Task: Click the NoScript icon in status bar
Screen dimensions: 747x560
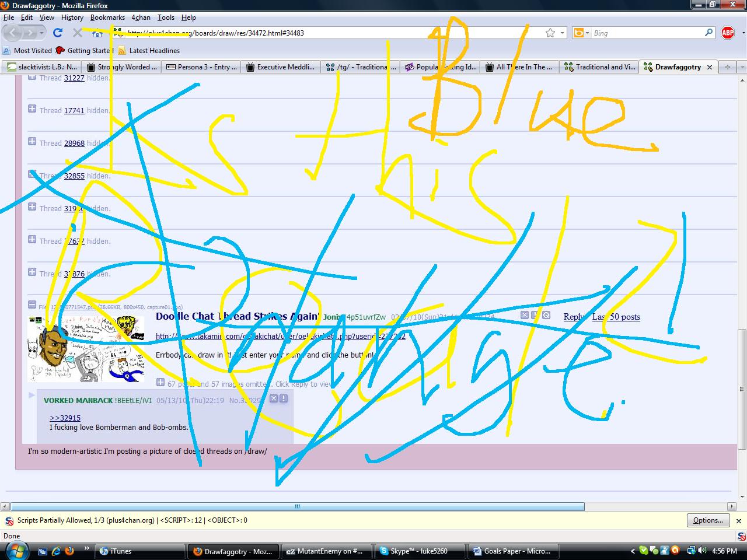Action: [9, 520]
